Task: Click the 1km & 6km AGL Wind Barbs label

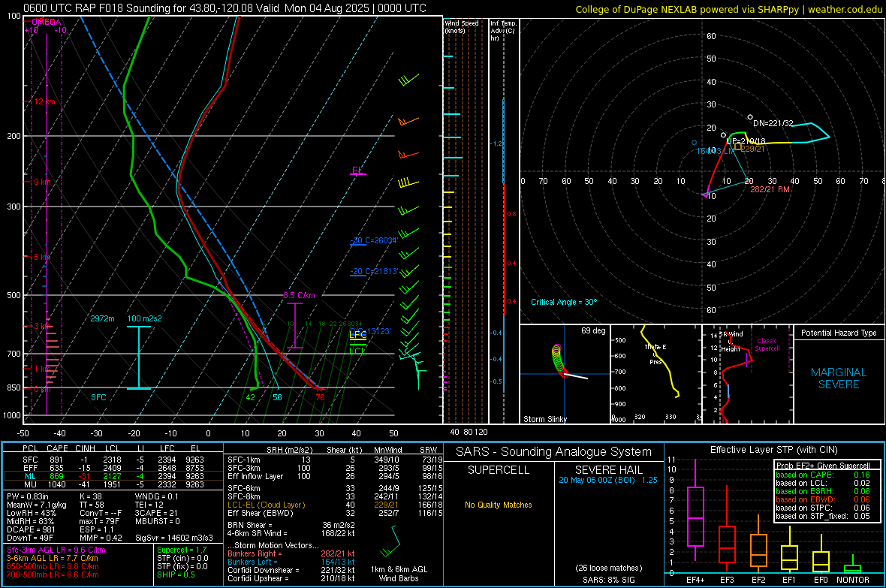Action: coord(399,574)
